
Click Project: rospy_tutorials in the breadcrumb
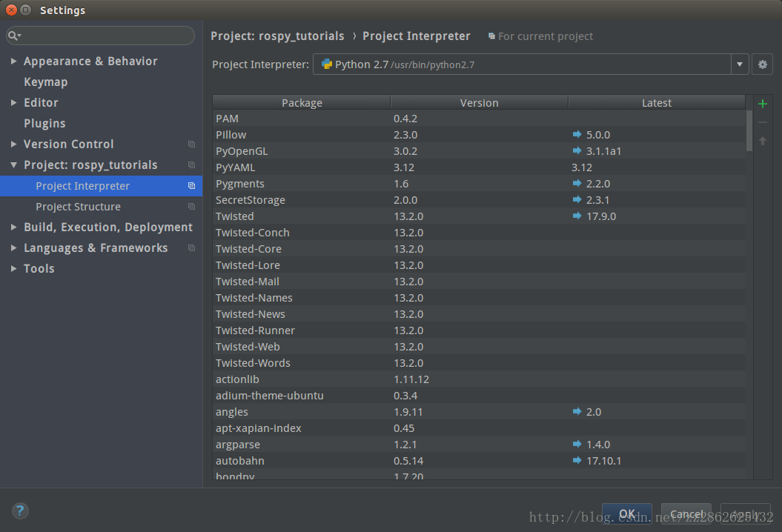277,36
